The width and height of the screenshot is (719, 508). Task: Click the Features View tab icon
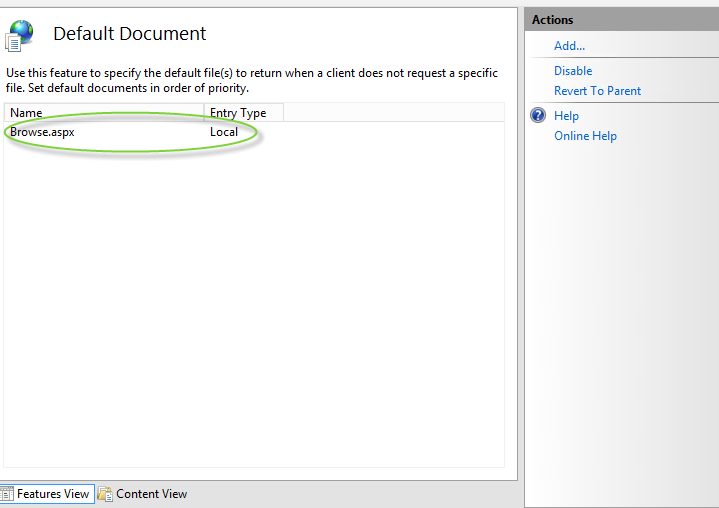point(6,494)
